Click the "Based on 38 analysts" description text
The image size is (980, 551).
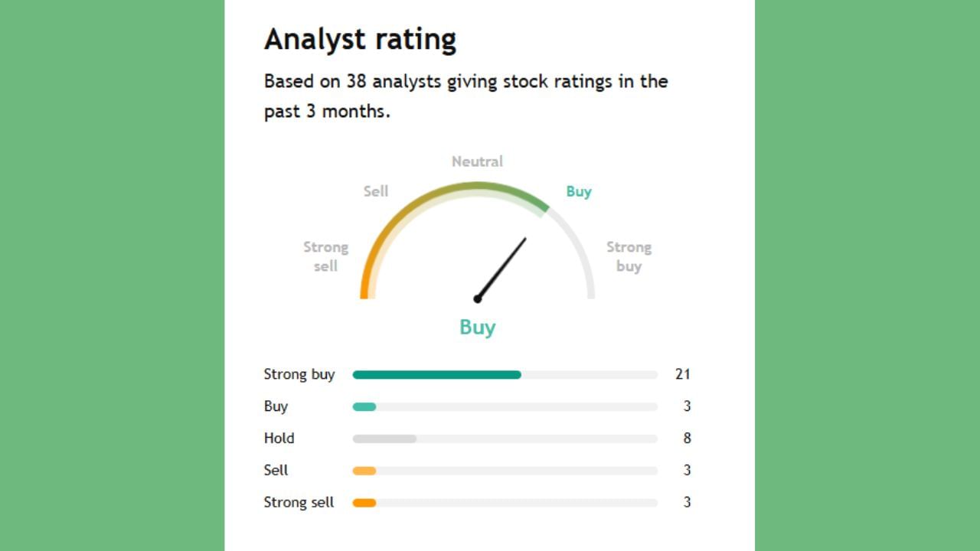pyautogui.click(x=465, y=96)
